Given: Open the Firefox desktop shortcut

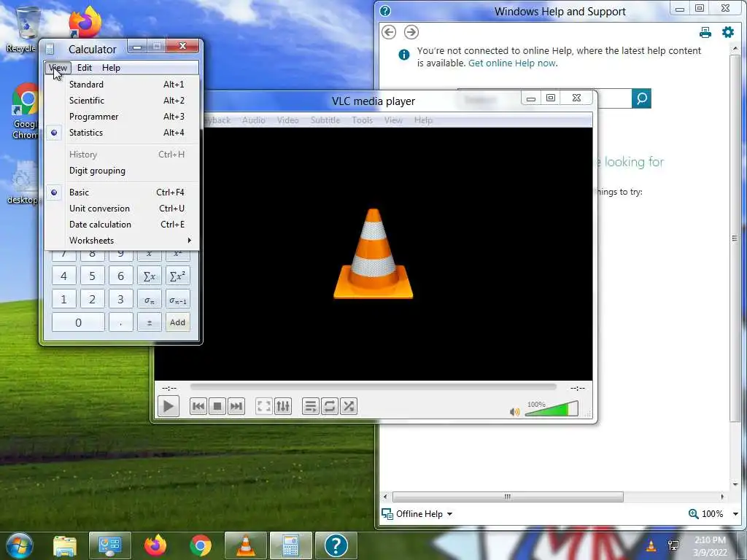Looking at the screenshot, I should click(x=85, y=22).
